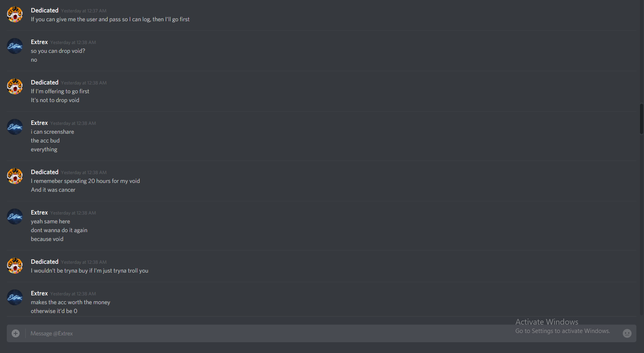Select username Extrex above 'so you can drop void?'
This screenshot has height=353, width=644.
pos(39,42)
